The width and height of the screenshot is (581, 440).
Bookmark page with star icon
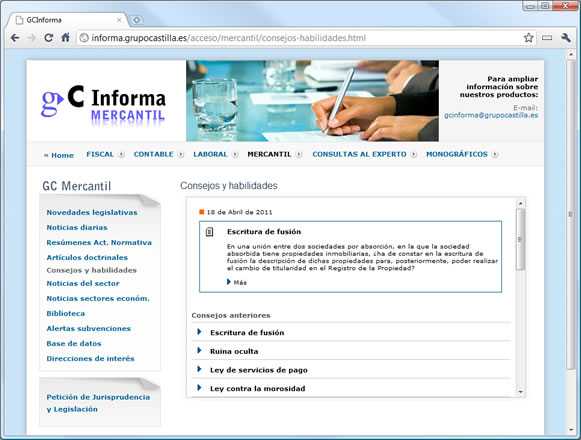click(x=528, y=38)
